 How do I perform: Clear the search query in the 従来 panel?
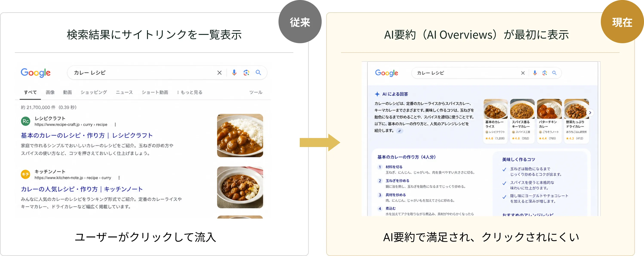(219, 73)
